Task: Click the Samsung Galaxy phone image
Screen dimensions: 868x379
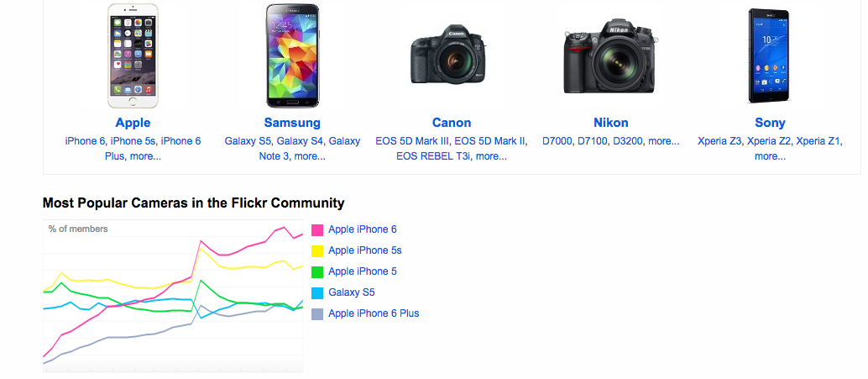Action: click(x=292, y=56)
